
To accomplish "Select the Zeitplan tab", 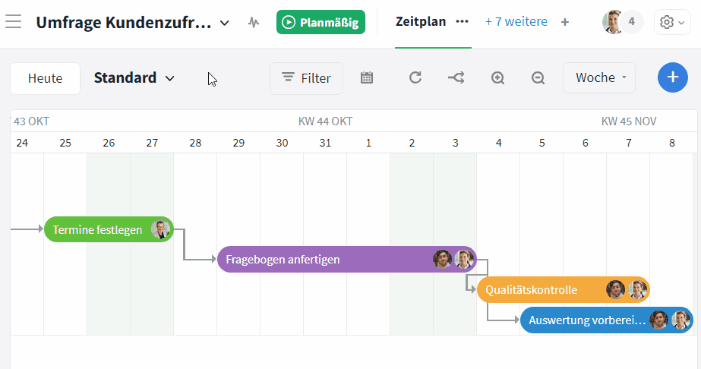I will (x=421, y=21).
